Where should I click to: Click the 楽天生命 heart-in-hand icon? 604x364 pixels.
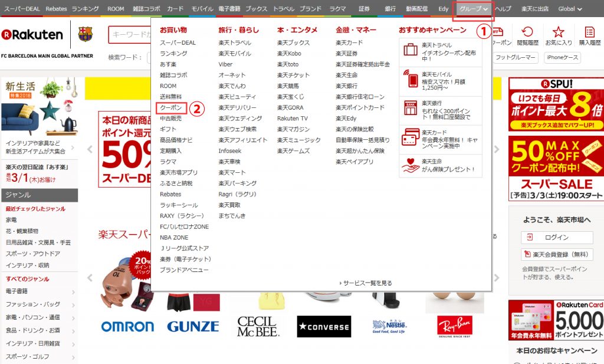410,163
